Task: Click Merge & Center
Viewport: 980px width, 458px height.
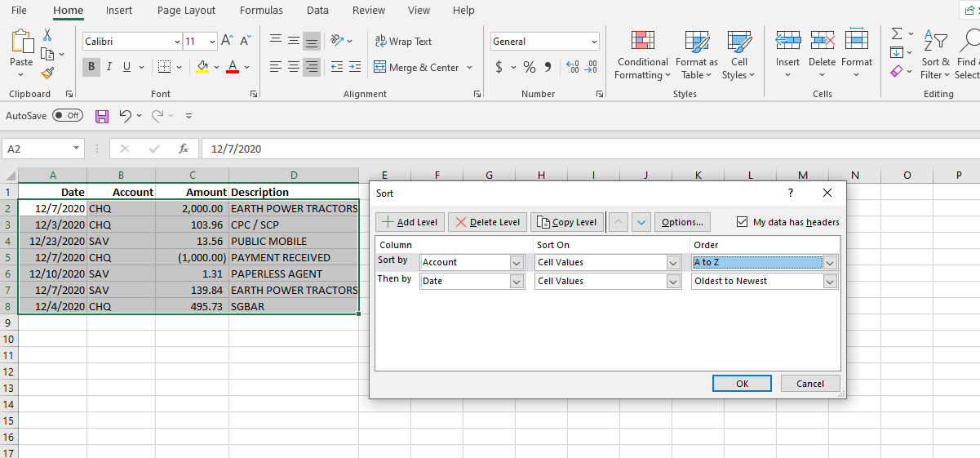Action: point(417,67)
